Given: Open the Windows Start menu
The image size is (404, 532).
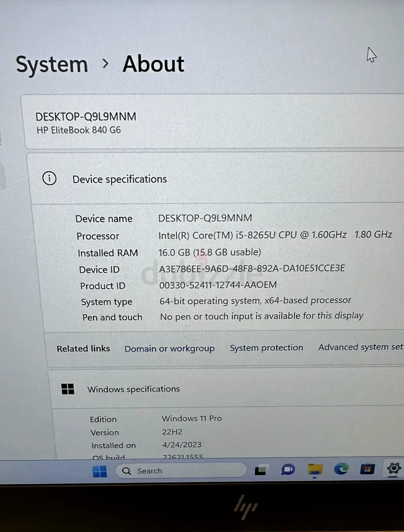Looking at the screenshot, I should click(x=99, y=471).
